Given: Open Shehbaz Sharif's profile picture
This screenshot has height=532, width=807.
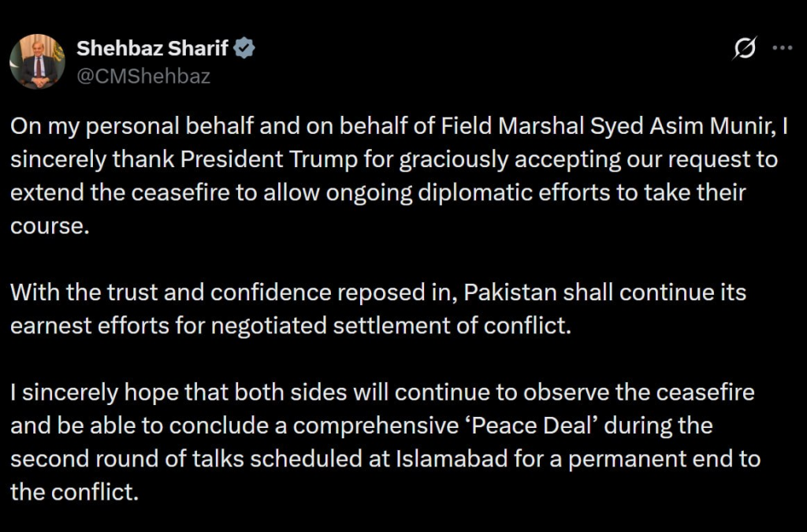Looking at the screenshot, I should tap(37, 61).
